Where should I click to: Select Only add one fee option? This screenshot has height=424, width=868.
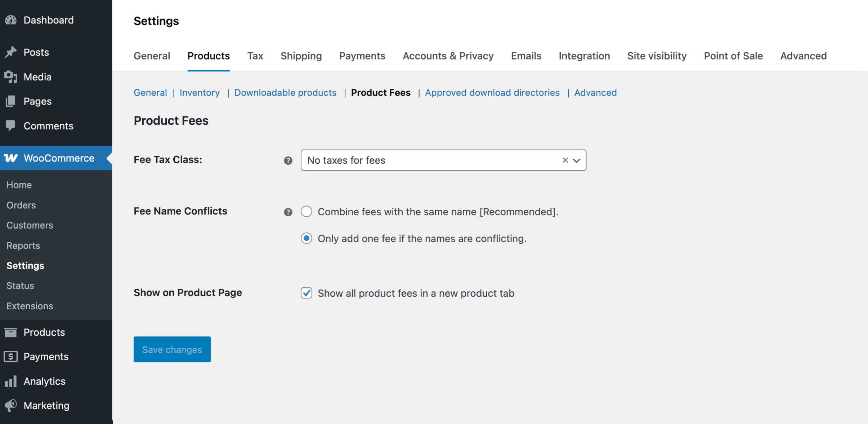pos(307,238)
